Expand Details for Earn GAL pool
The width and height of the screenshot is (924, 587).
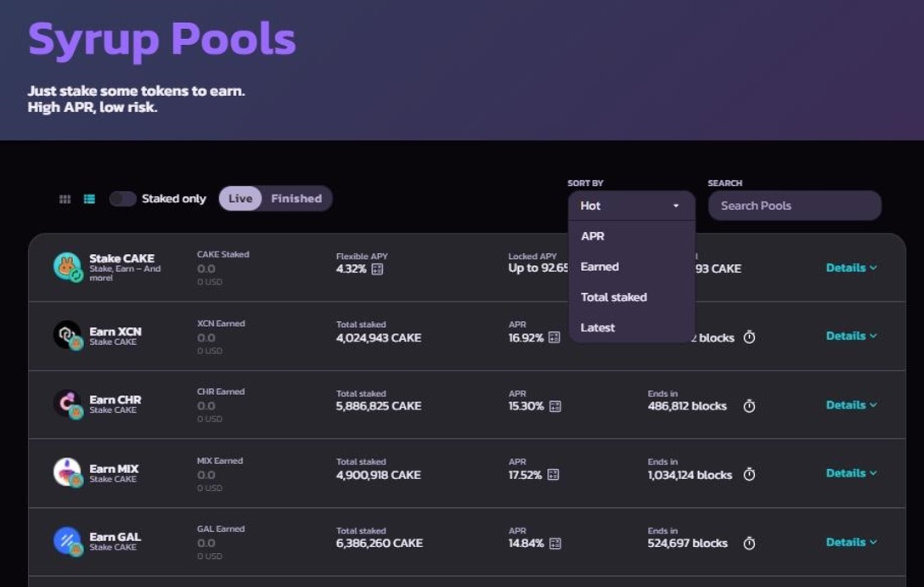(x=851, y=542)
